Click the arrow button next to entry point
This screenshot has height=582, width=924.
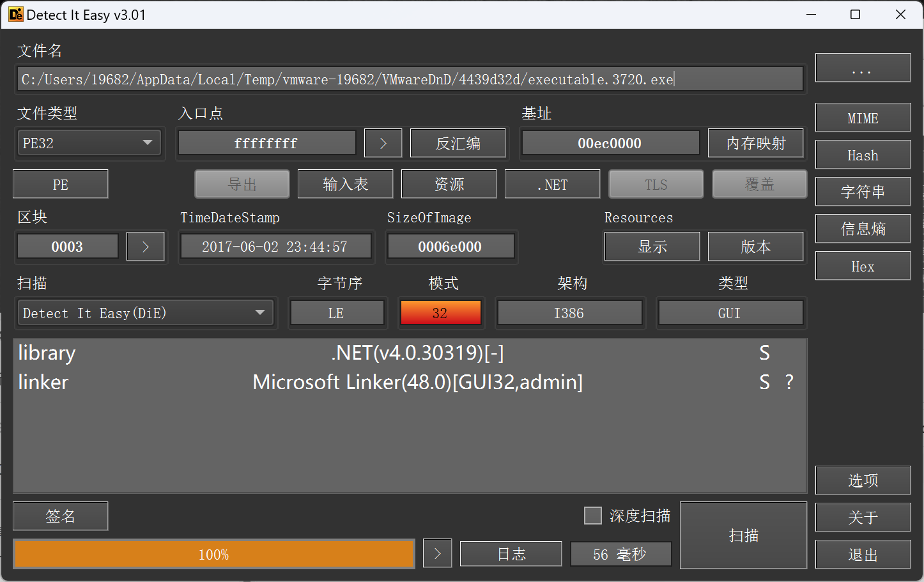pos(383,143)
